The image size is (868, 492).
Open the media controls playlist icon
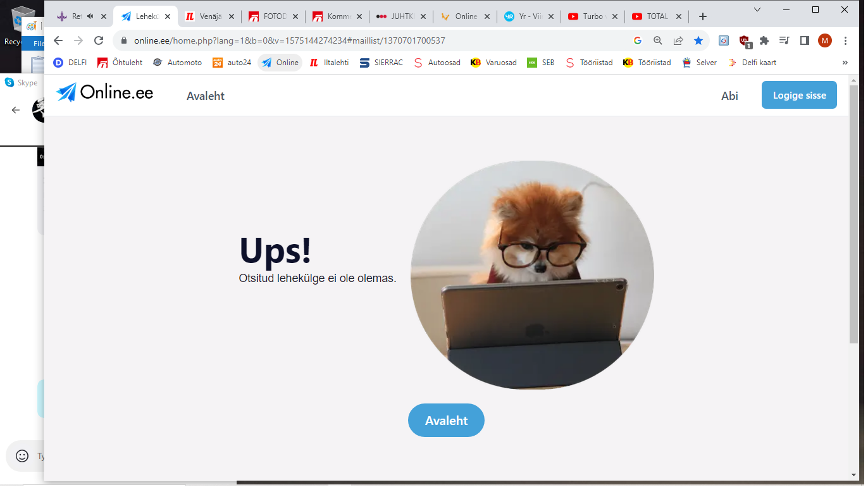click(784, 40)
